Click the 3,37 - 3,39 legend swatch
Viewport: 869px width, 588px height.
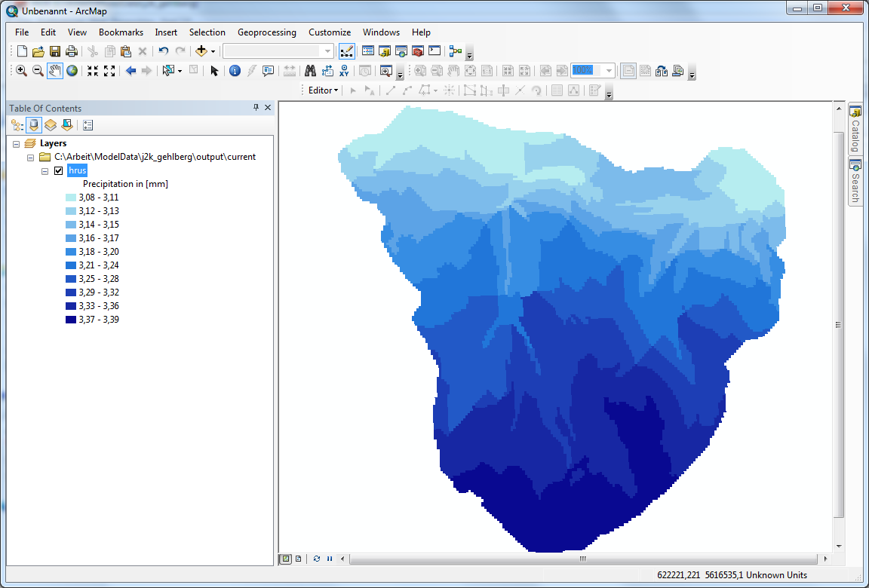[x=71, y=320]
